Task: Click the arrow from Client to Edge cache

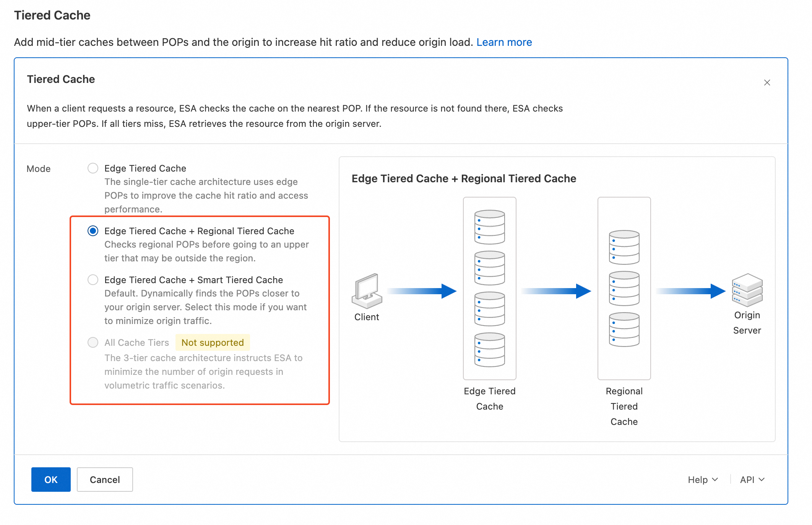Action: [x=422, y=291]
